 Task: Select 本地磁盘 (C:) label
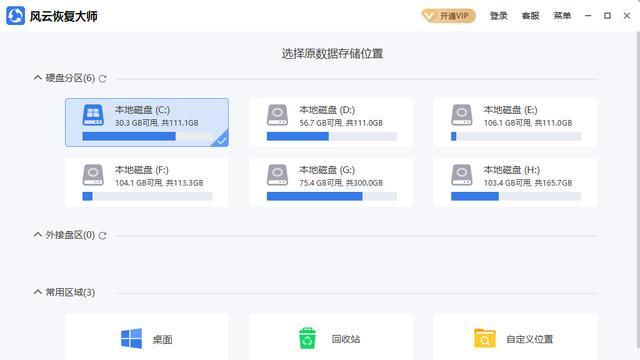click(142, 110)
